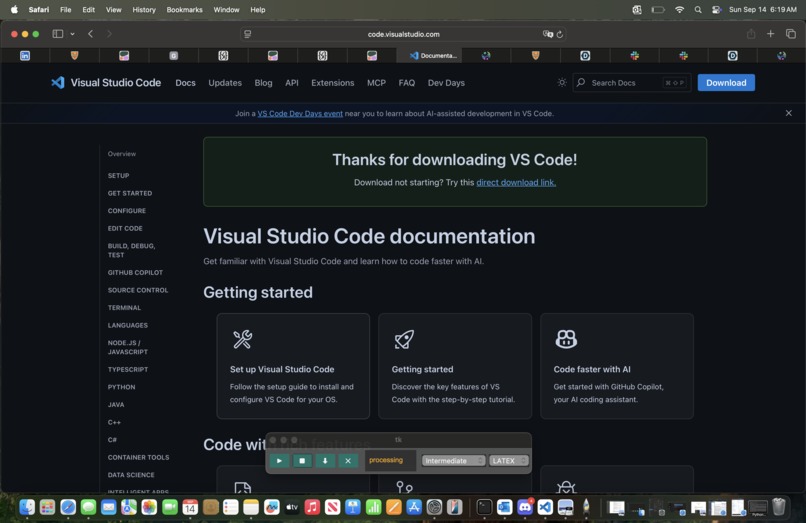Expand the DATA SCIENCE sidebar section
Screen dimensions: 806x523
[x=131, y=474]
